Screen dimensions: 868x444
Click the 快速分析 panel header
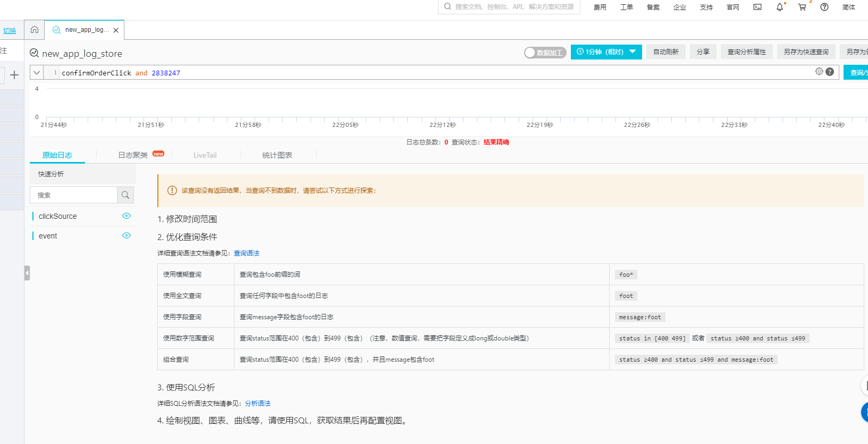83,174
